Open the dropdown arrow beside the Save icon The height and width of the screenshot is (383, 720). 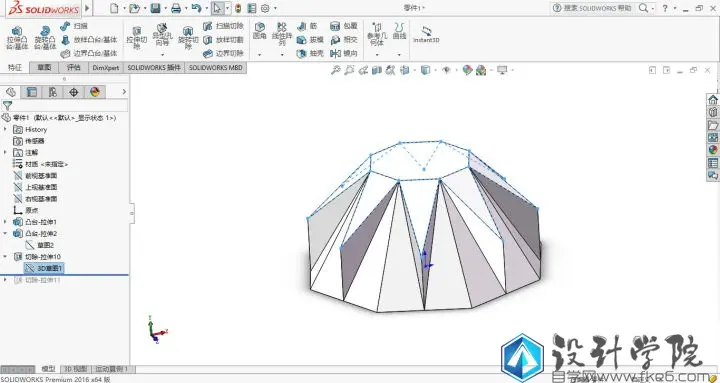165,8
